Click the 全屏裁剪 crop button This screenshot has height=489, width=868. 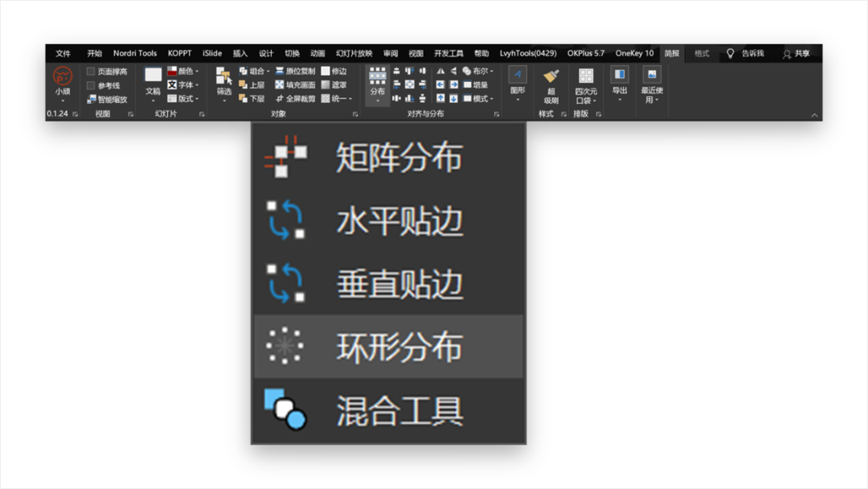click(x=296, y=99)
